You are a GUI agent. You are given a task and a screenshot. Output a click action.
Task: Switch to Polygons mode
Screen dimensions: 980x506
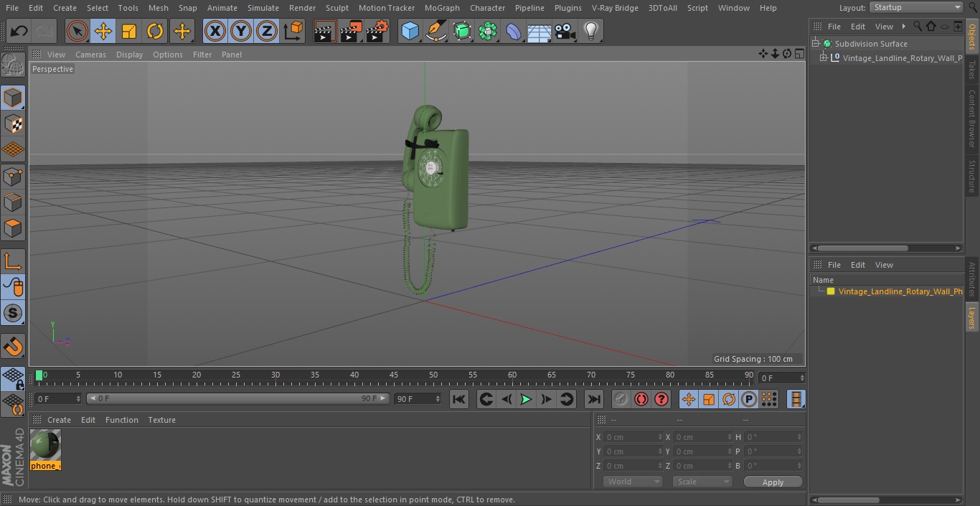click(13, 228)
